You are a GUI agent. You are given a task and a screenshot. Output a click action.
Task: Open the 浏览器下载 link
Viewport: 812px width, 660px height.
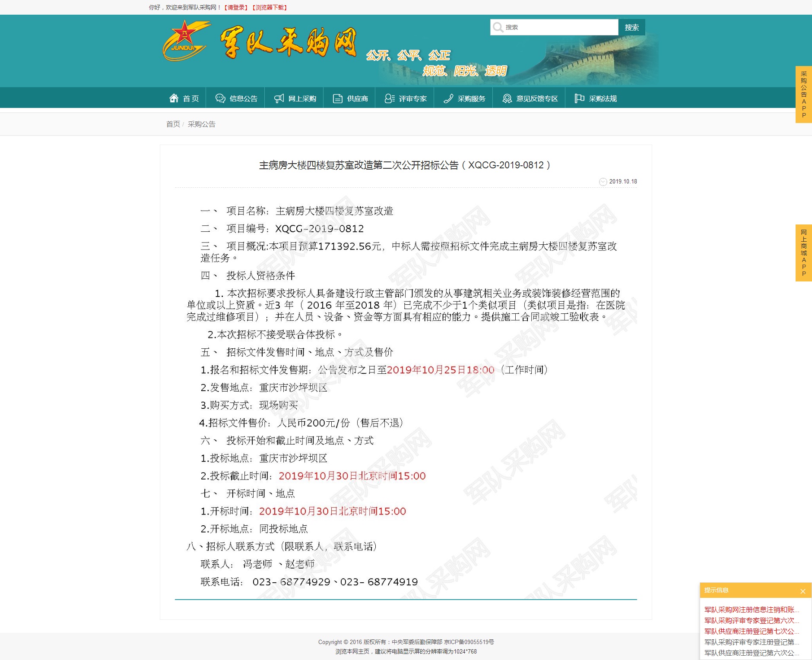pyautogui.click(x=270, y=7)
